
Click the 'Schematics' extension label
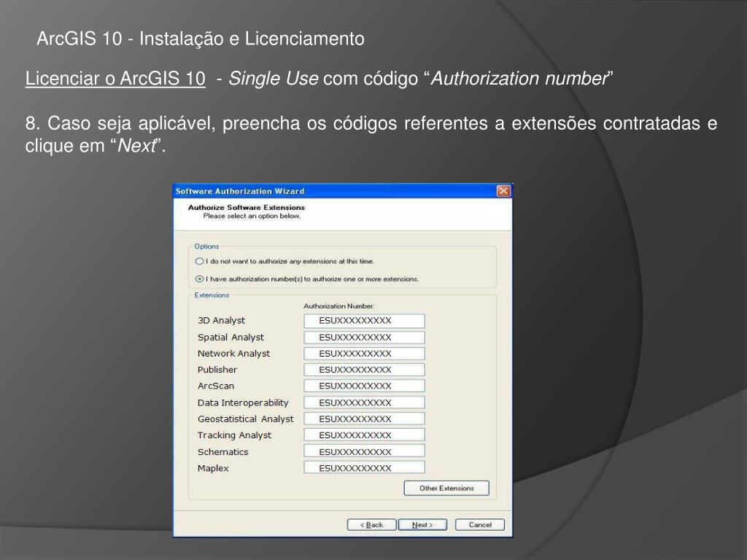coord(222,452)
